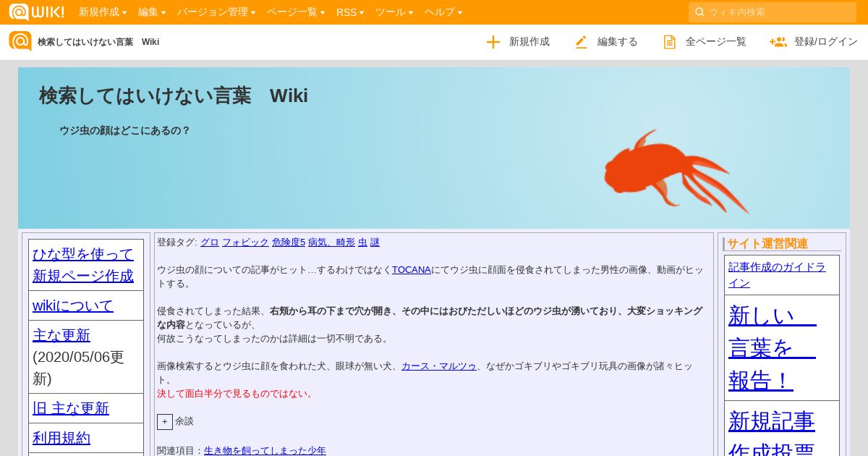
Task: Open the 編集 dropdown menu
Action: click(152, 12)
